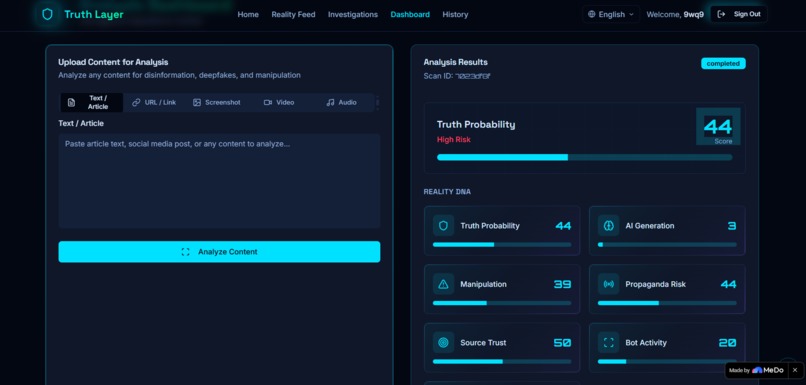Image resolution: width=806 pixels, height=385 pixels.
Task: Open the Home nav item
Action: click(x=248, y=14)
